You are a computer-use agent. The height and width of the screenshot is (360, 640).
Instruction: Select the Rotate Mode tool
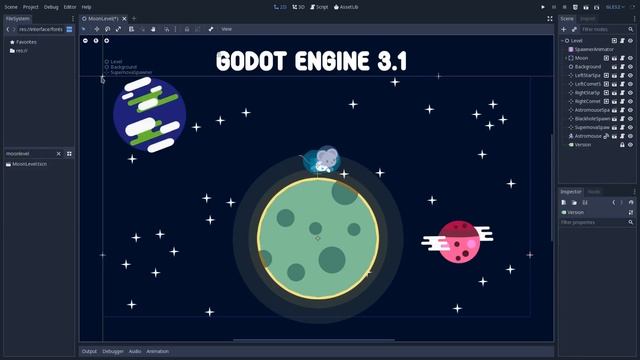pos(107,29)
